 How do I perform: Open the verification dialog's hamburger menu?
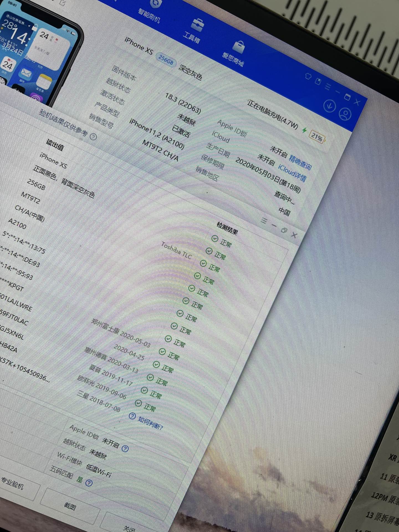tap(264, 221)
